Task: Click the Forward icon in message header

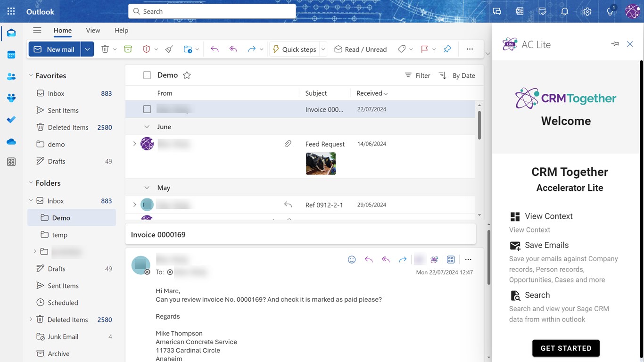Action: coord(403,259)
